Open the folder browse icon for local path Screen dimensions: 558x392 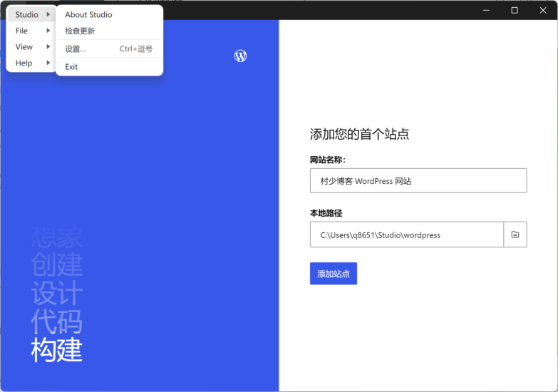[x=515, y=234]
